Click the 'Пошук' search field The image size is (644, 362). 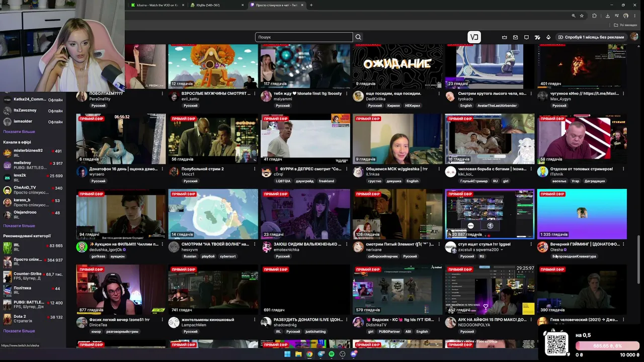tap(304, 37)
